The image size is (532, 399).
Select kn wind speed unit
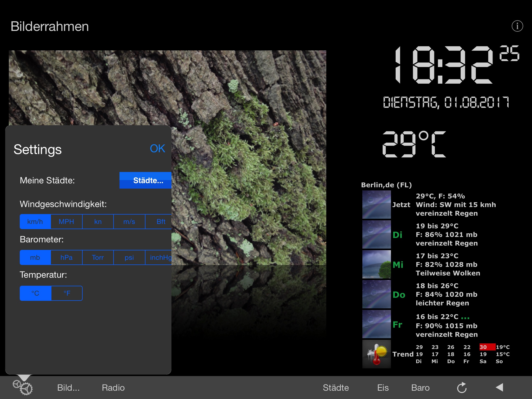(x=98, y=222)
